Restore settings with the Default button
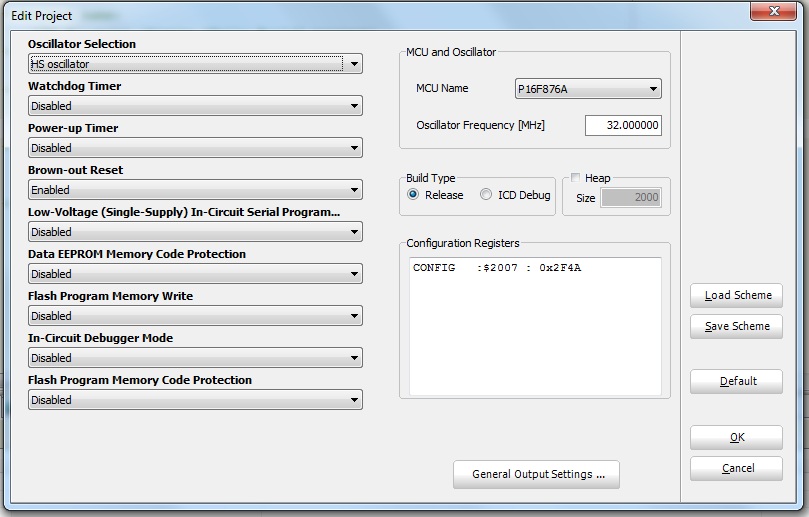The width and height of the screenshot is (809, 517). tap(736, 382)
